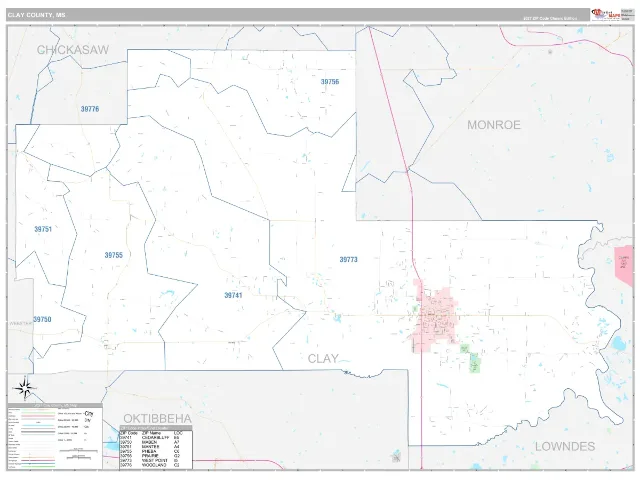Click the 'CLAY COUNTY, MS' title
Viewport: 640px width, 480px height.
point(36,15)
